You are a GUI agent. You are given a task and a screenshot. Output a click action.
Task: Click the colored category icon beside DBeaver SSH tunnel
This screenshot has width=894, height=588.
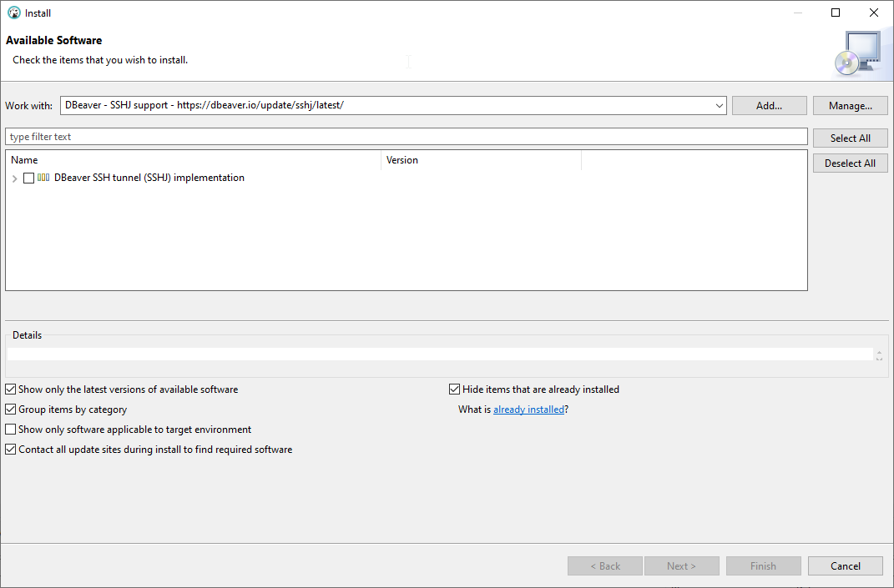[42, 178]
